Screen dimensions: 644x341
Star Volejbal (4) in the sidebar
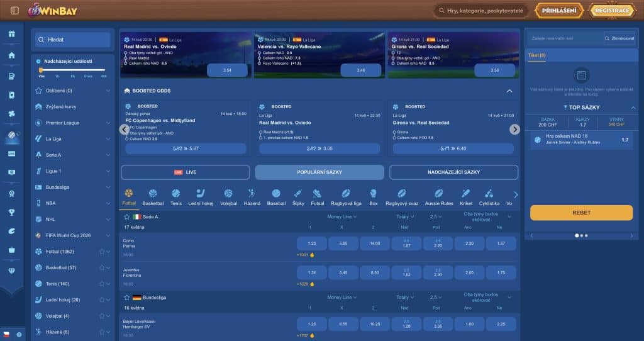[101, 316]
